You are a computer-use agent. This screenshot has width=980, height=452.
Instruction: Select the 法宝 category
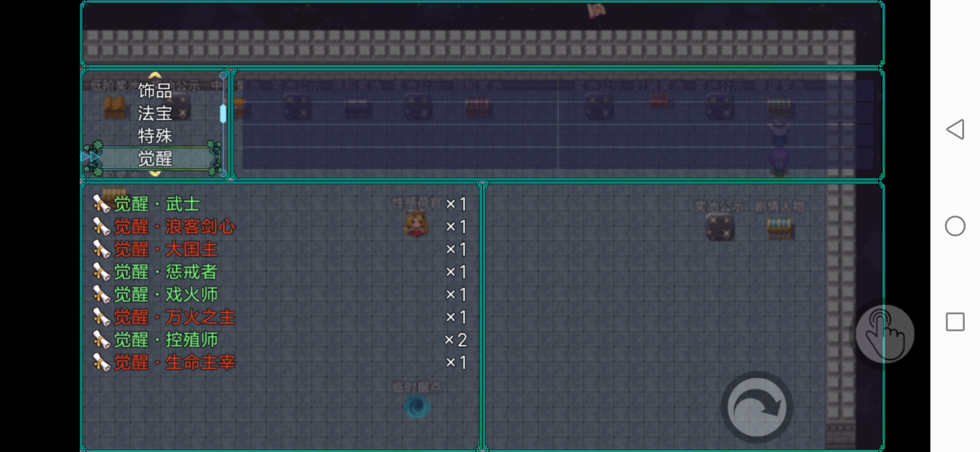click(155, 113)
